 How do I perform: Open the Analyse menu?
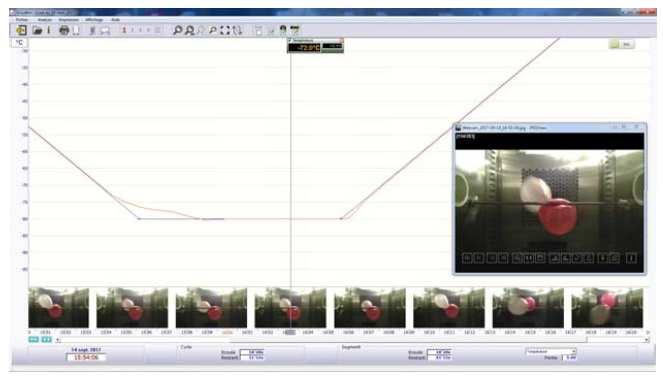point(44,19)
